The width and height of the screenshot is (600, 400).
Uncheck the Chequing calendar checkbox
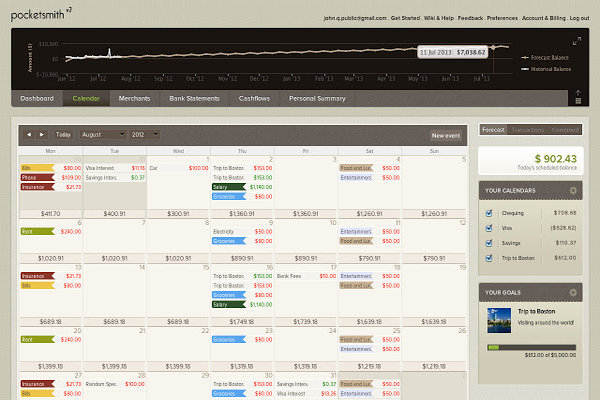(x=488, y=213)
